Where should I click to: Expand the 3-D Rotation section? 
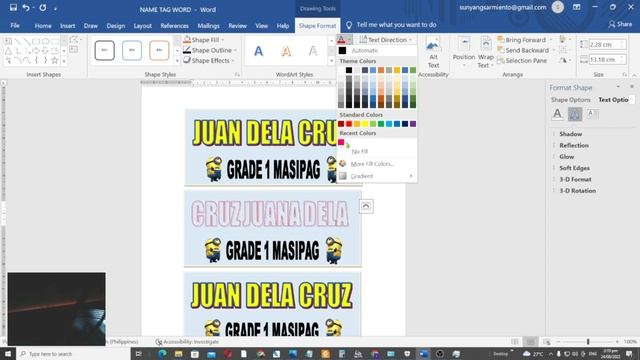point(577,191)
